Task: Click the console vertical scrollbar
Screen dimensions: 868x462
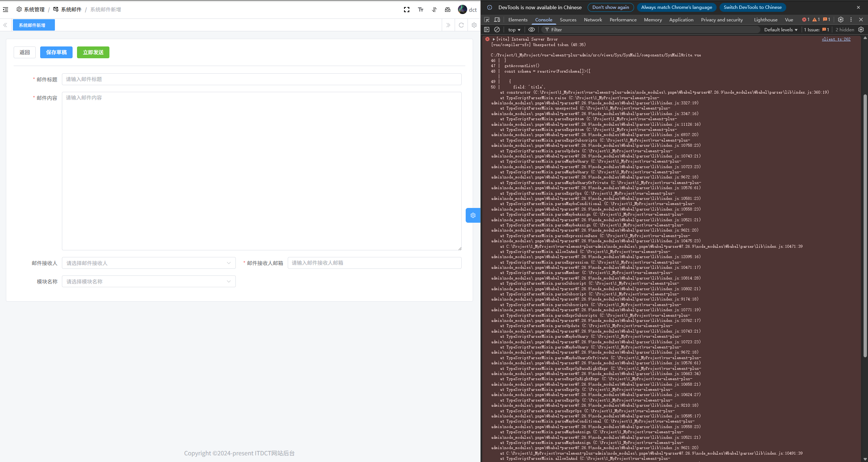Action: pos(865,226)
